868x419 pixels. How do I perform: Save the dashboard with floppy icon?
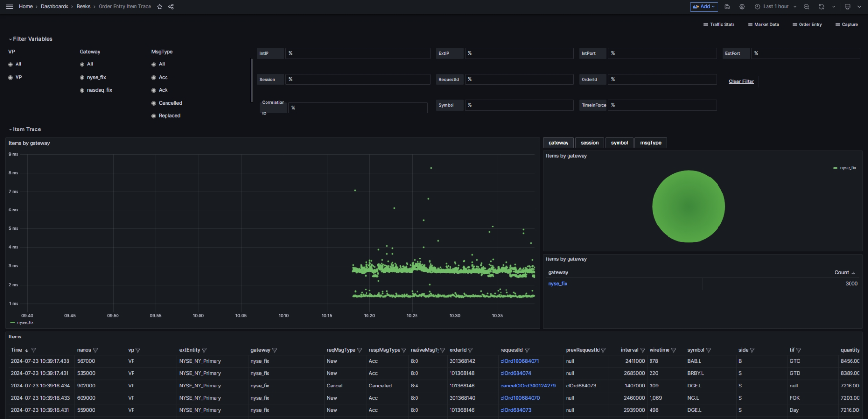tap(727, 7)
